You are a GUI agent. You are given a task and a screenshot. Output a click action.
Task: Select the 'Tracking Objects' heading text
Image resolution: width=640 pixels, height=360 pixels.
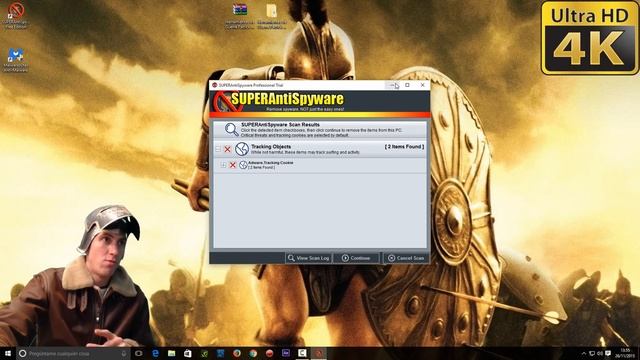pos(271,147)
